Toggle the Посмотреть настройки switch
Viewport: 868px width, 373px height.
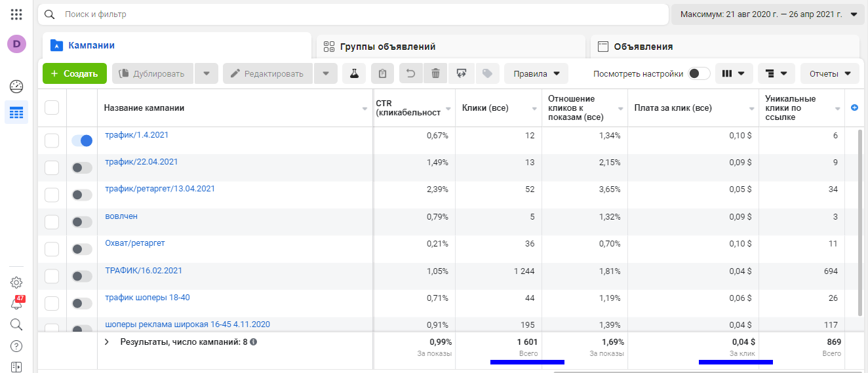pos(700,73)
